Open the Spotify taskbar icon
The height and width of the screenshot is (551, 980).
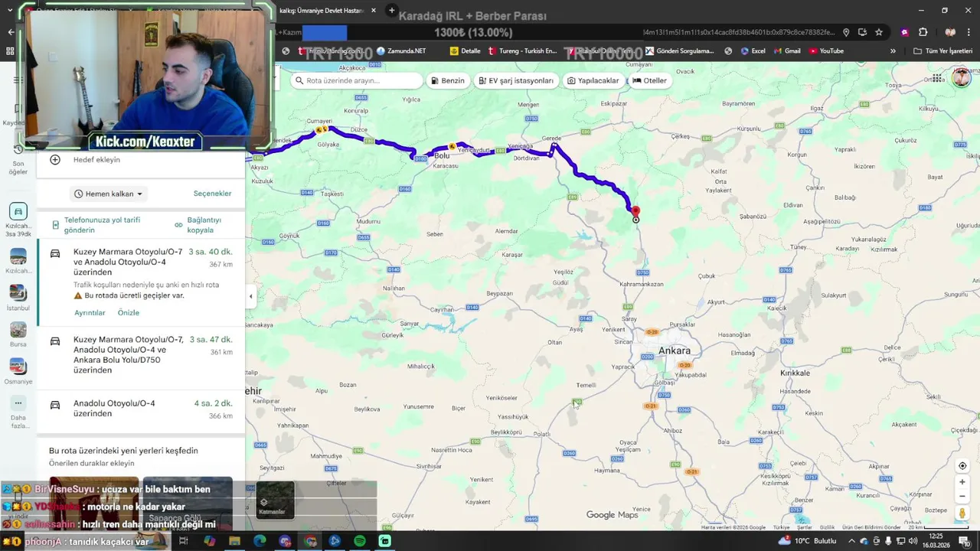pyautogui.click(x=360, y=541)
